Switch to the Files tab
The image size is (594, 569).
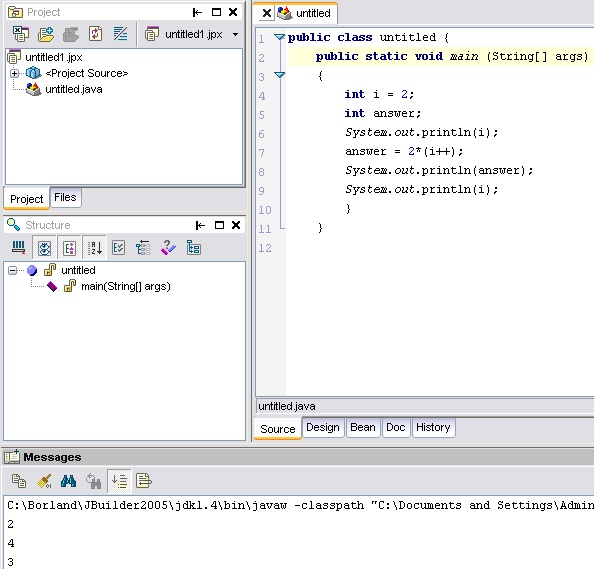[65, 197]
